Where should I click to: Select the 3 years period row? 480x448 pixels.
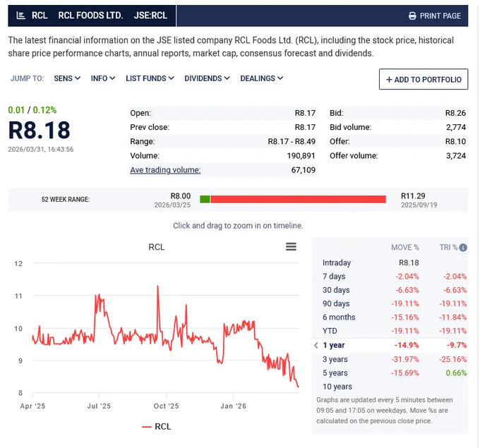click(x=390, y=359)
